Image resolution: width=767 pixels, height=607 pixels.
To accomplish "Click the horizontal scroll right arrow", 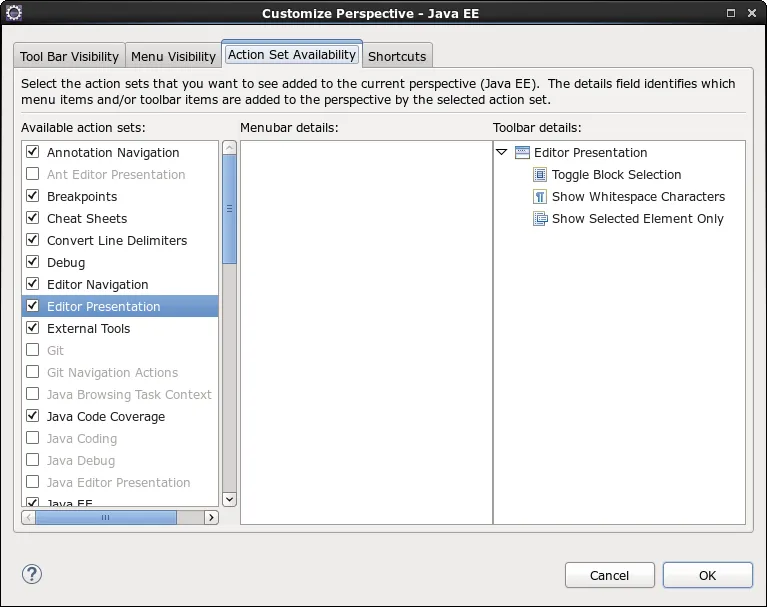I will [x=211, y=517].
